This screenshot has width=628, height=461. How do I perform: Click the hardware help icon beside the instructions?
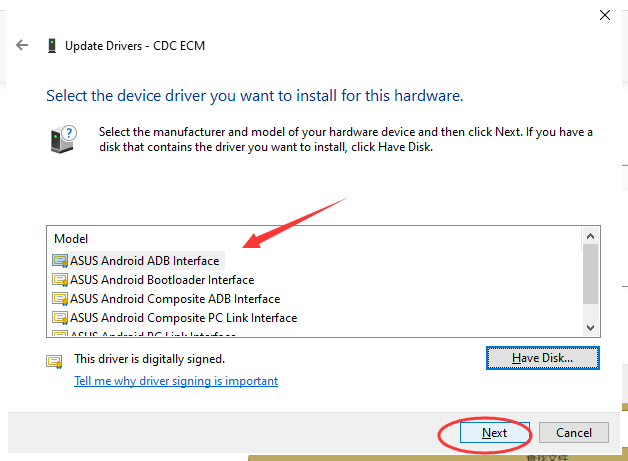click(61, 138)
